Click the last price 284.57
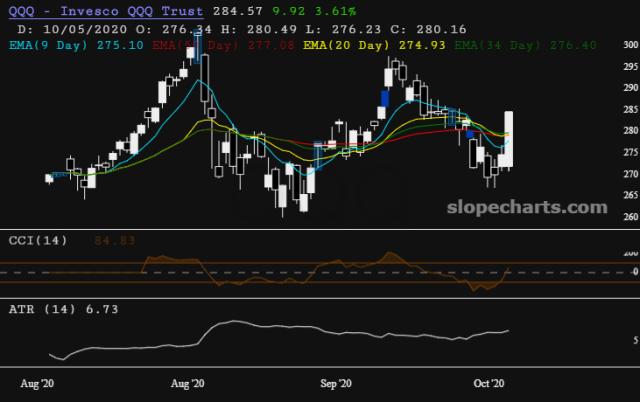640x402 pixels. (x=238, y=11)
